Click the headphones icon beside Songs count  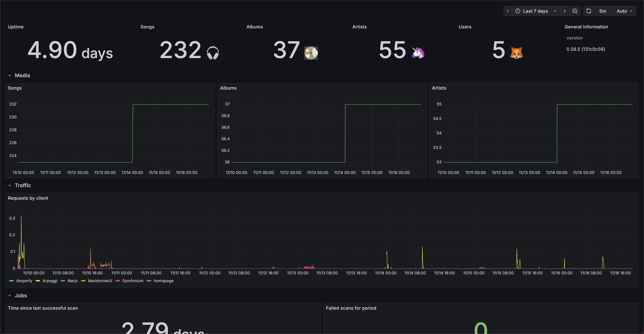213,53
